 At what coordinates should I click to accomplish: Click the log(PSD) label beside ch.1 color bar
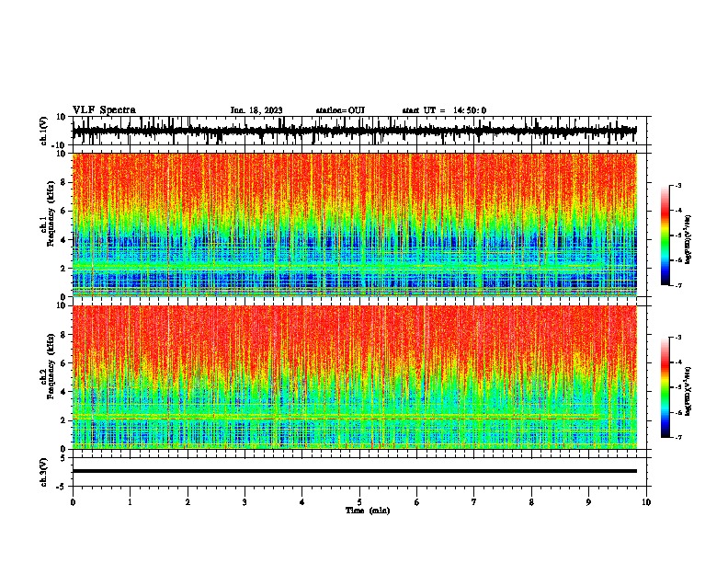pos(688,240)
